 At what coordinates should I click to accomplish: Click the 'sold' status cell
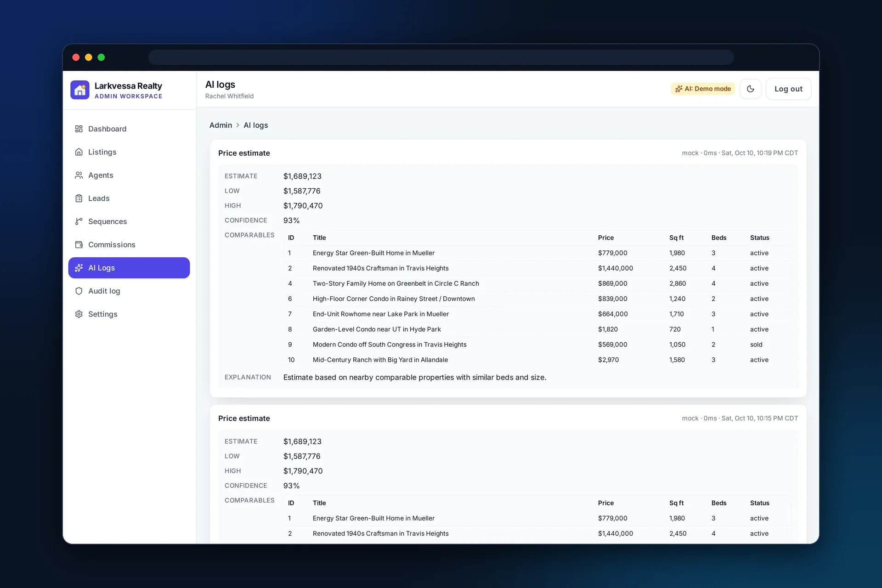click(x=756, y=345)
